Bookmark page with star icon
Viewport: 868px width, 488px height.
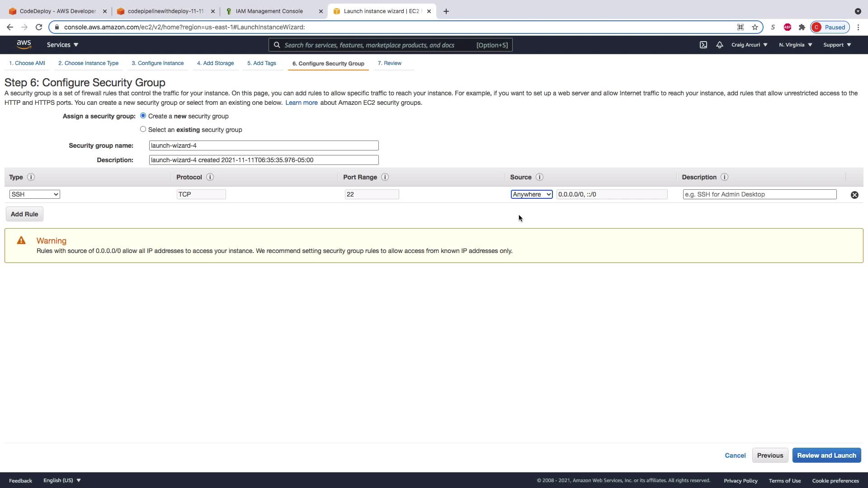[755, 27]
